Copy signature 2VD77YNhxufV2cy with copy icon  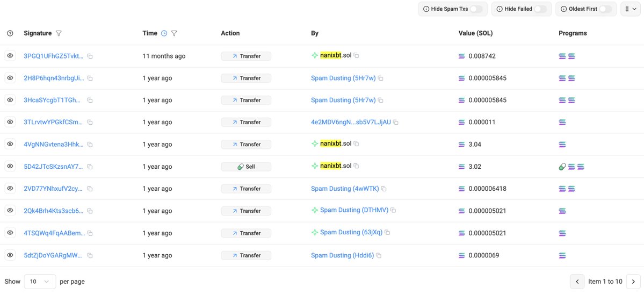[90, 189]
